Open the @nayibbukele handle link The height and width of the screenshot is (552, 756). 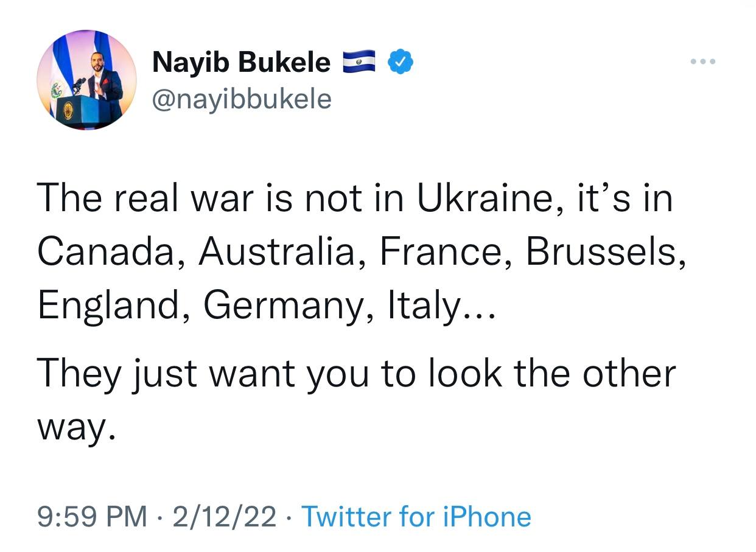[x=241, y=98]
